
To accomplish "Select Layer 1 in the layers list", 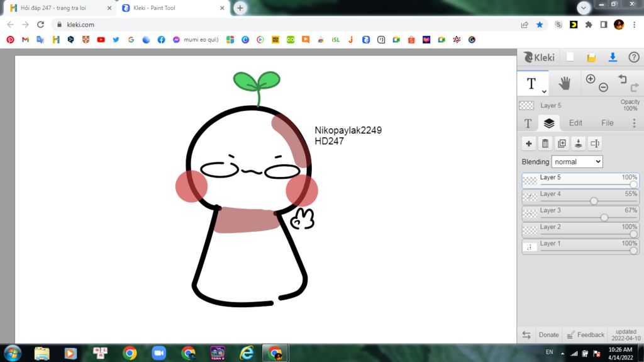I will pyautogui.click(x=580, y=247).
